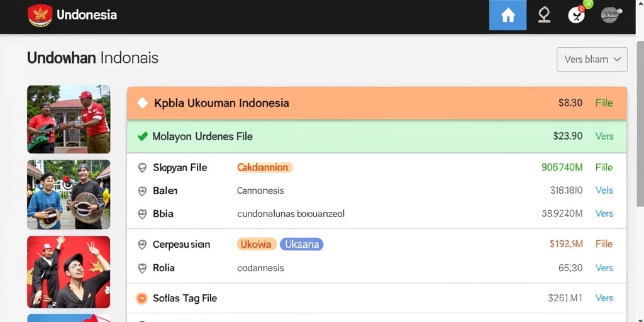
Task: Click the Vers link in the Rolia row
Action: [604, 268]
